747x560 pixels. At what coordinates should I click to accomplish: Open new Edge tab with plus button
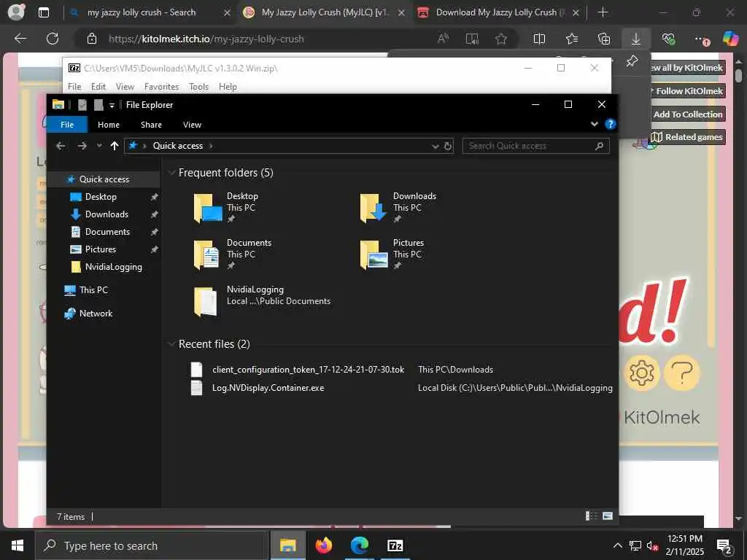(x=603, y=12)
